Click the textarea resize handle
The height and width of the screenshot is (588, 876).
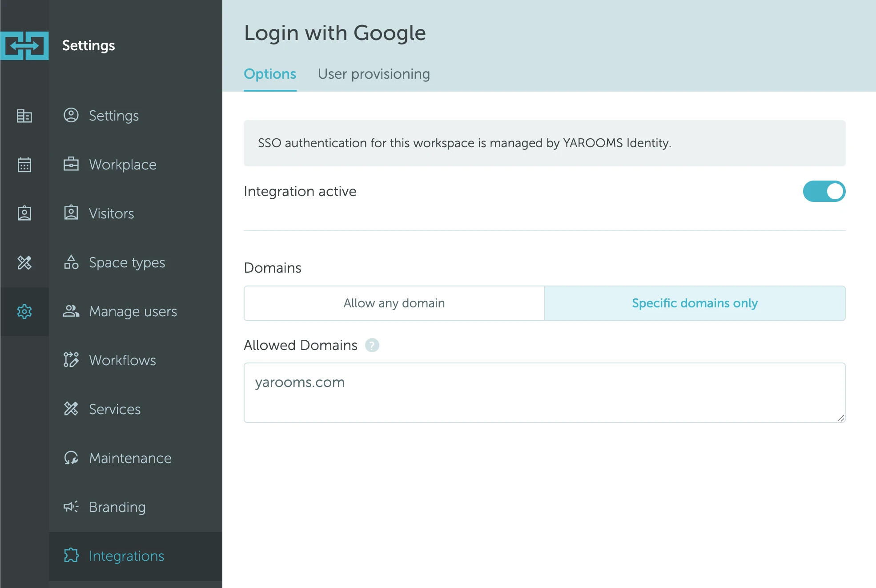pos(840,418)
